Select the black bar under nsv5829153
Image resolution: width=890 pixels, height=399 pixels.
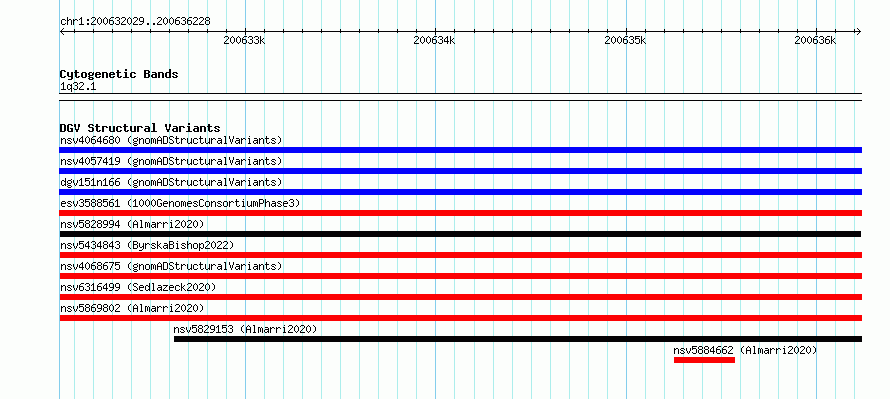[518, 339]
